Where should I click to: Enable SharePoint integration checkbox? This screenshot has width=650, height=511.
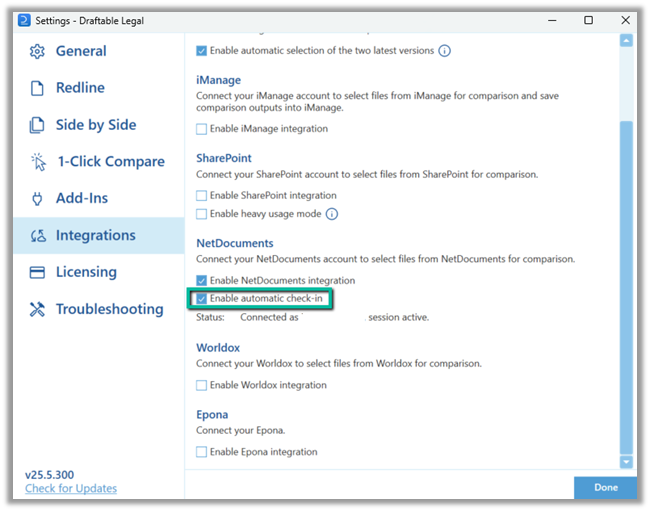pyautogui.click(x=201, y=196)
